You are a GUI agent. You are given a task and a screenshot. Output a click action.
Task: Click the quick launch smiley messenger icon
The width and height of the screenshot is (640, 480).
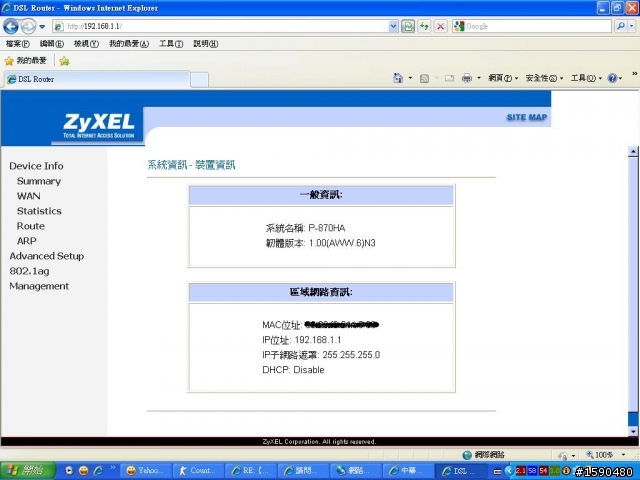pos(84,471)
